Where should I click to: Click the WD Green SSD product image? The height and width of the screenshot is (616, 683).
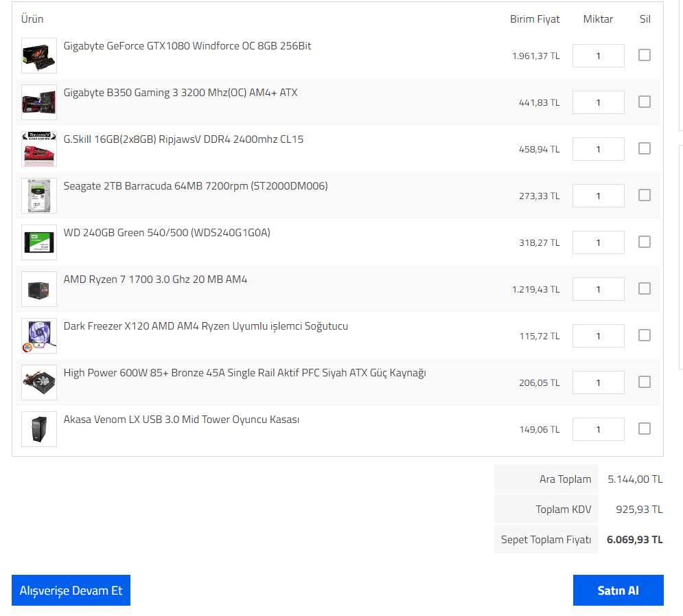coord(38,242)
